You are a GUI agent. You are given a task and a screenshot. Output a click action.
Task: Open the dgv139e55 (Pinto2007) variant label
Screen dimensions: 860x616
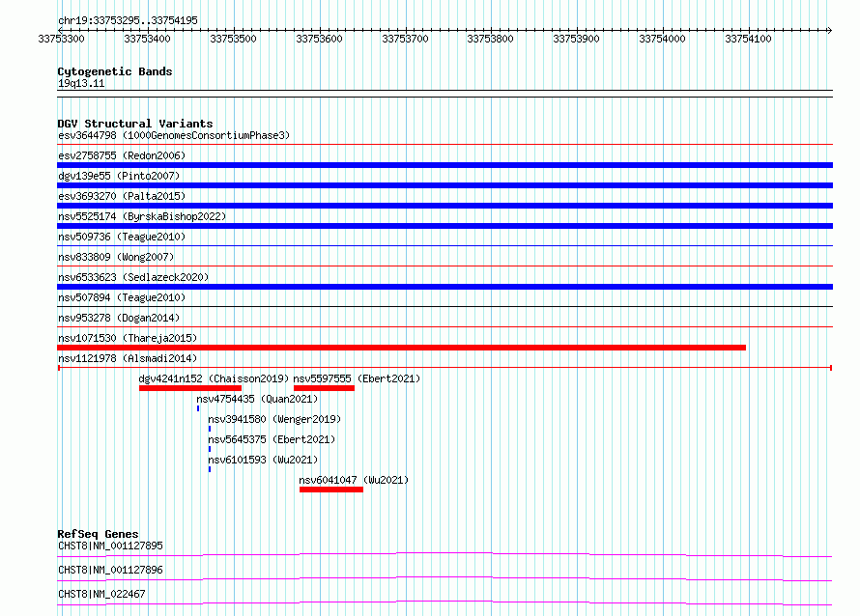pyautogui.click(x=119, y=176)
